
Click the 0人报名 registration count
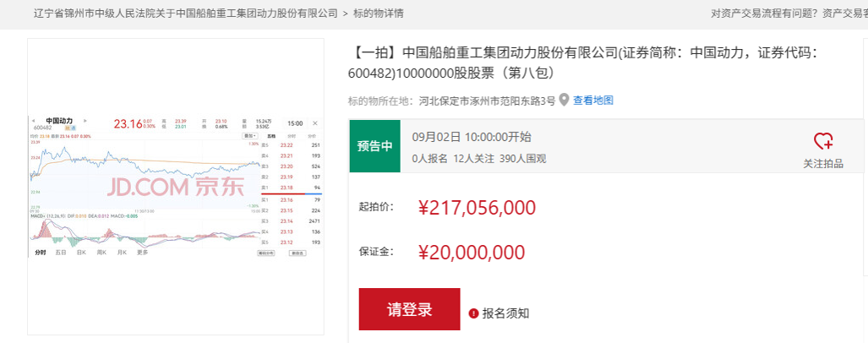430,159
